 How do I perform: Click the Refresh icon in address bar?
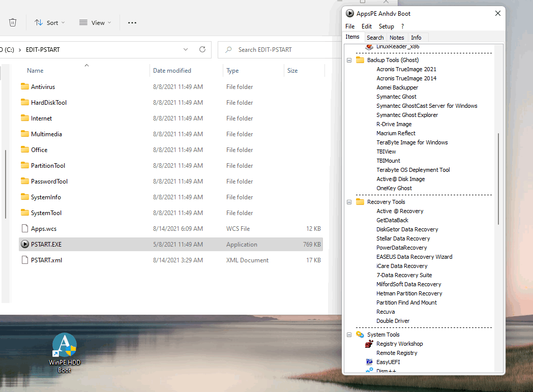202,50
